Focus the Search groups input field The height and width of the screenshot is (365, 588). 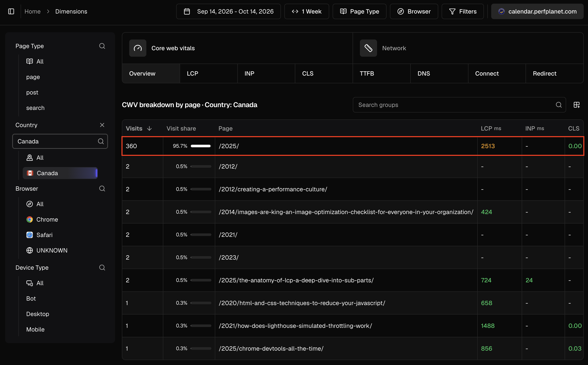(459, 105)
